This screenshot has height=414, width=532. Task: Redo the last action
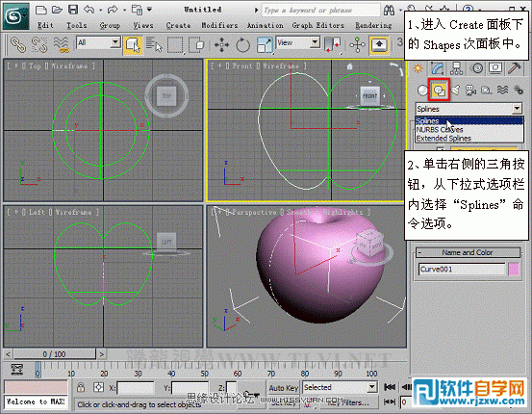click(113, 10)
